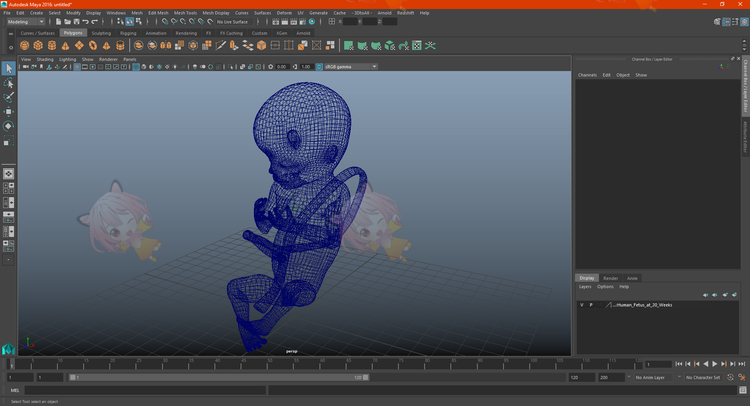Click the orange beveled cube shelf icon
This screenshot has height=406, width=750.
click(x=262, y=45)
